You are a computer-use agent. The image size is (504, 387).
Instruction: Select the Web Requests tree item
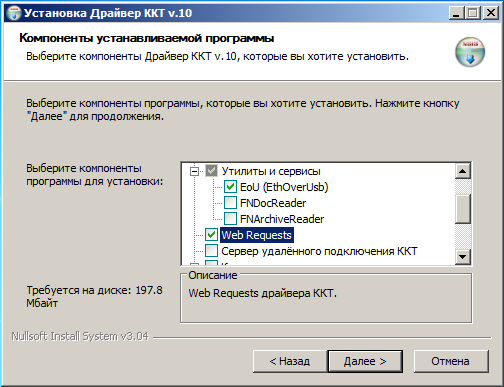(x=256, y=235)
